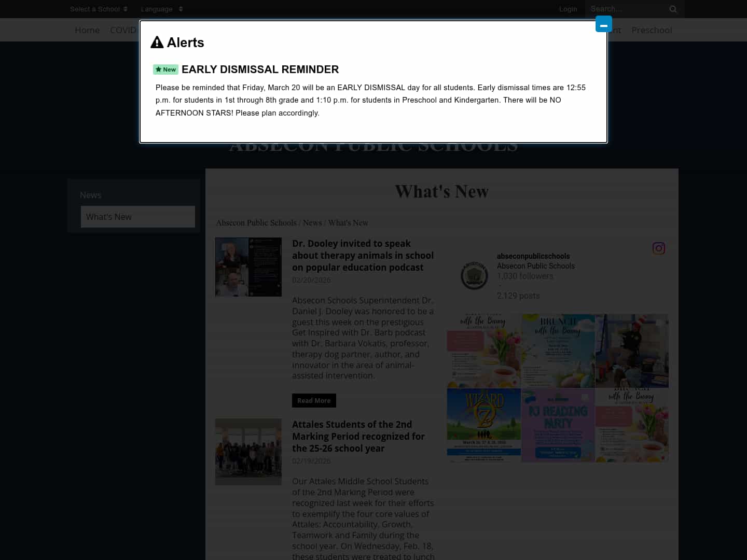Click the Alerts warning triangle icon
This screenshot has height=560, width=747.
(157, 42)
